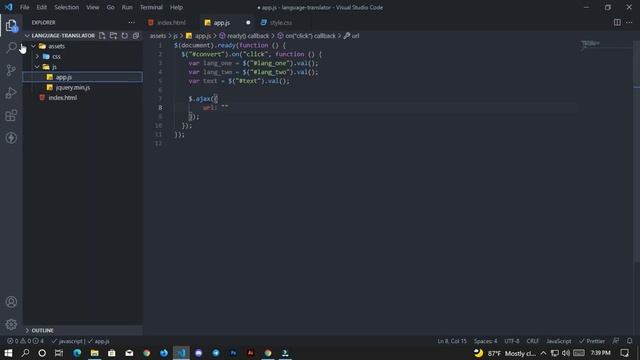The width and height of the screenshot is (640, 360).
Task: Collapse the assets folder
Action: (x=34, y=46)
